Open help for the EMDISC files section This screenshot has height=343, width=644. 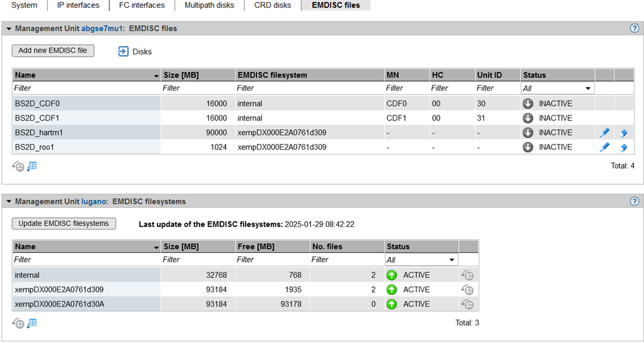[x=634, y=29]
